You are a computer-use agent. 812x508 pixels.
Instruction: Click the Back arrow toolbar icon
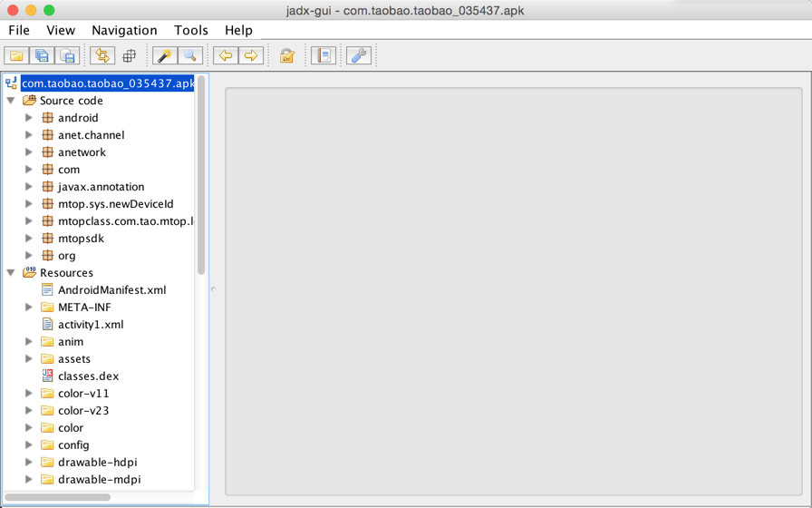tap(226, 55)
